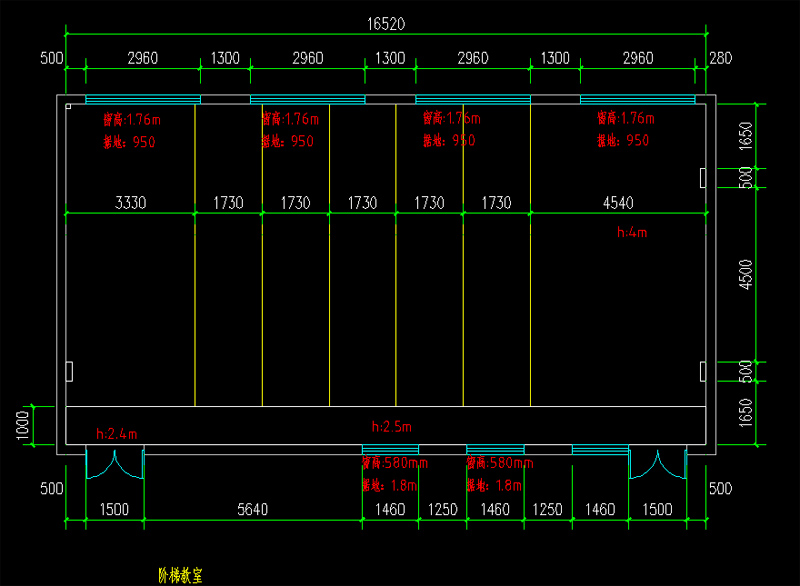Select the 阶梯教室 drawing title text
800x586 pixels.
pos(181,575)
